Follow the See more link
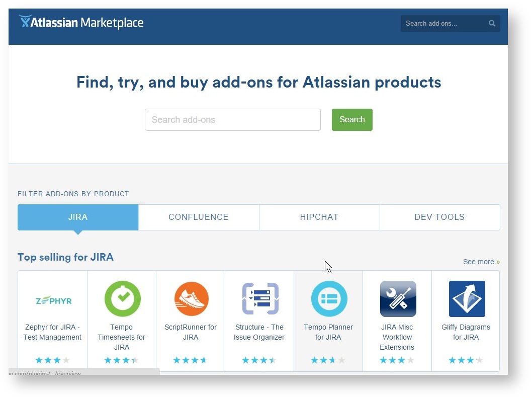This screenshot has height=399, width=532. [481, 262]
